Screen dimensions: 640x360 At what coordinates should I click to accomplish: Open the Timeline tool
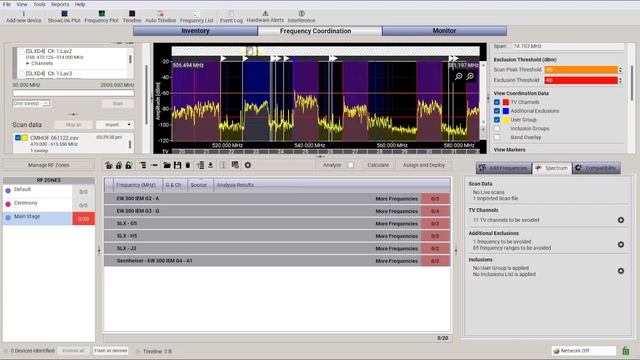click(132, 17)
